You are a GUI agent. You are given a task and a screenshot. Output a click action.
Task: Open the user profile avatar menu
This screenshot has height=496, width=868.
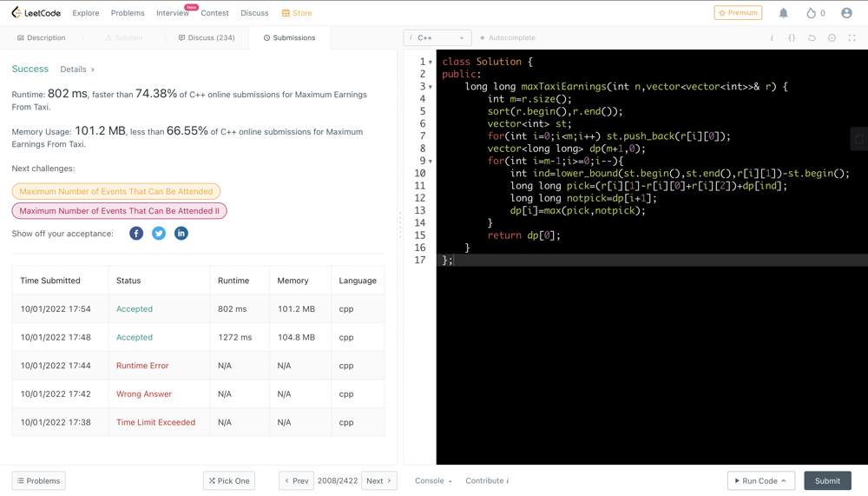[x=846, y=13]
